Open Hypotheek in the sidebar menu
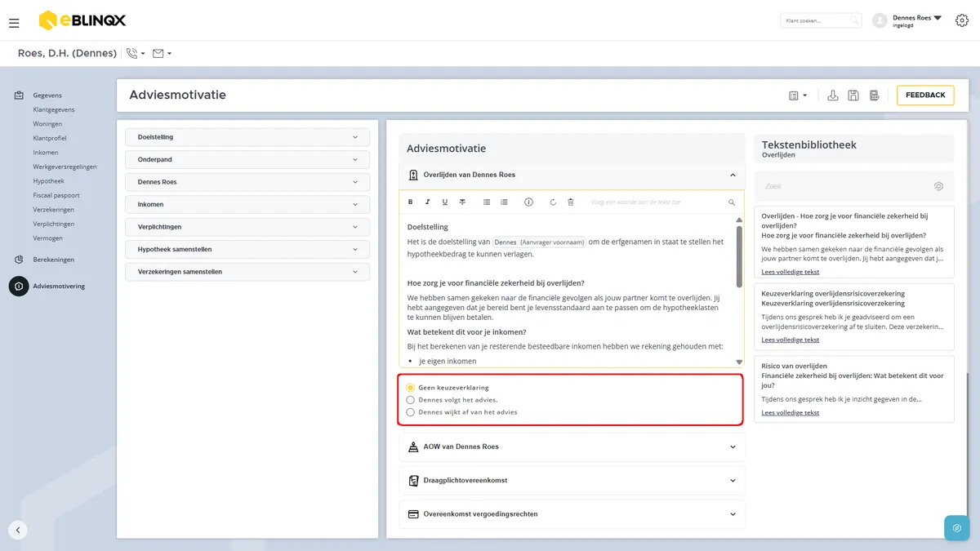980x551 pixels. point(49,181)
